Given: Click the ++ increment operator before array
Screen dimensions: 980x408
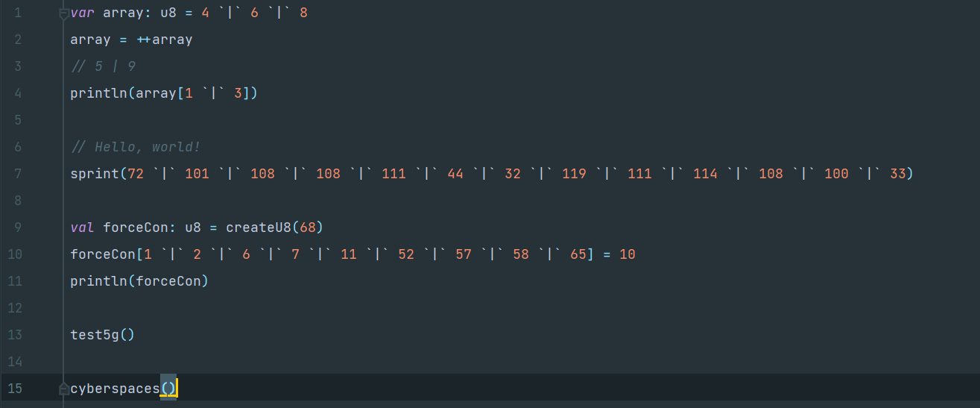Looking at the screenshot, I should (x=144, y=40).
